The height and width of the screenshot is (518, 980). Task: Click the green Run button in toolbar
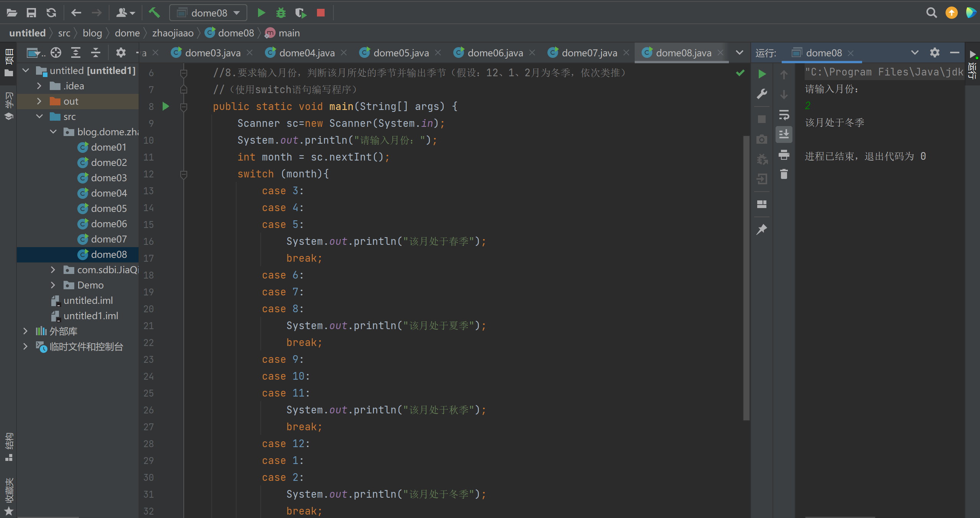tap(261, 13)
